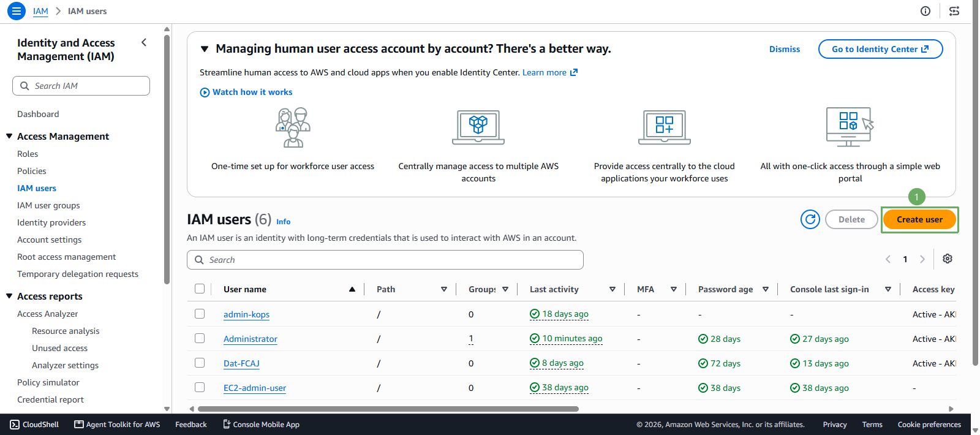Open Dashboard in sidebar
This screenshot has height=435, width=980.
click(38, 114)
